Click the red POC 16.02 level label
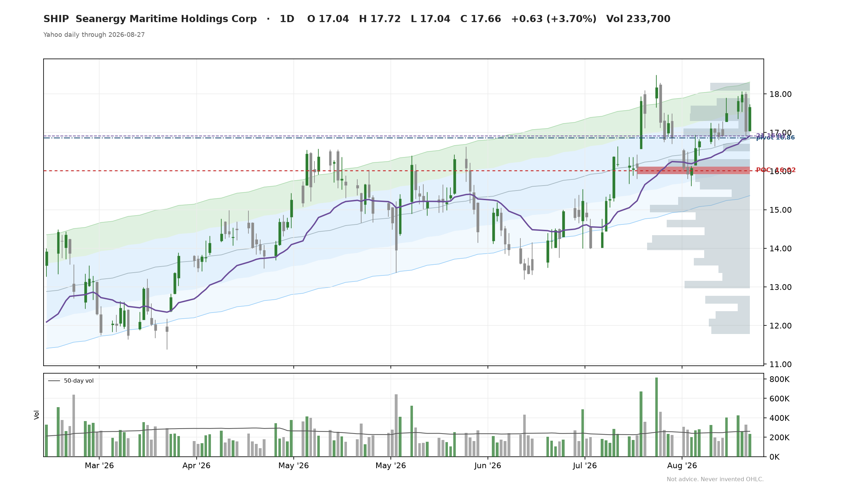The height and width of the screenshot is (491, 868). click(x=776, y=170)
